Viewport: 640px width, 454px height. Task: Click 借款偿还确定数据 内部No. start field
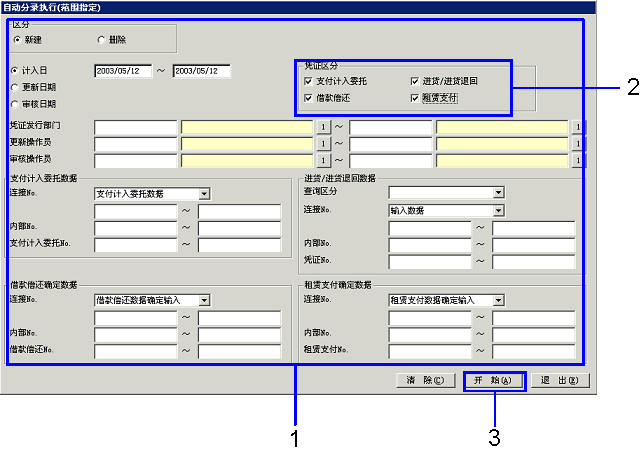click(136, 334)
